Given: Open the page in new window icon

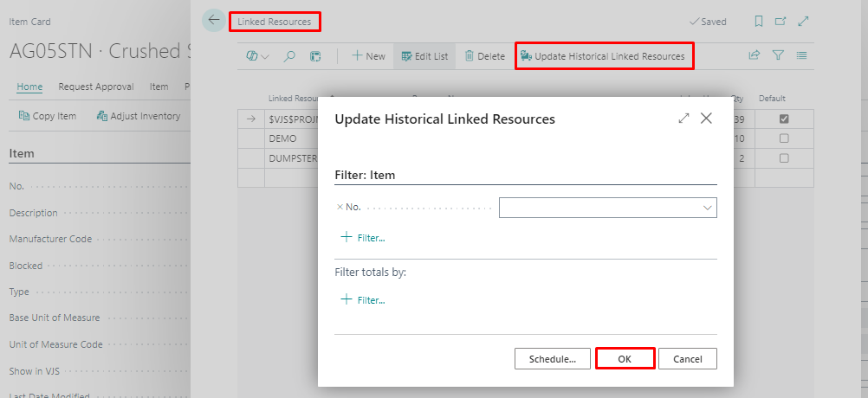Looking at the screenshot, I should [x=781, y=22].
